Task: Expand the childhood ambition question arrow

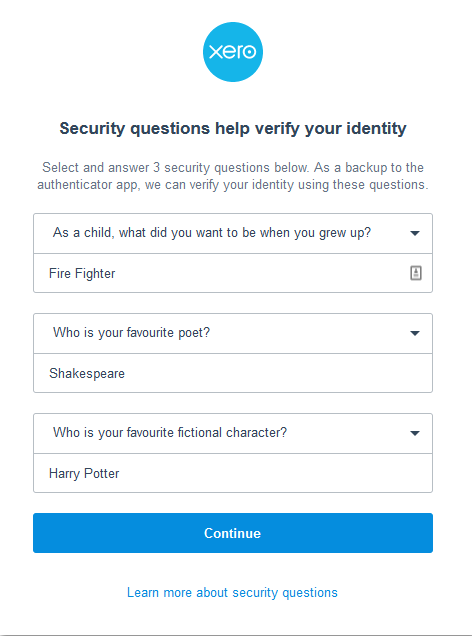Action: pos(414,233)
